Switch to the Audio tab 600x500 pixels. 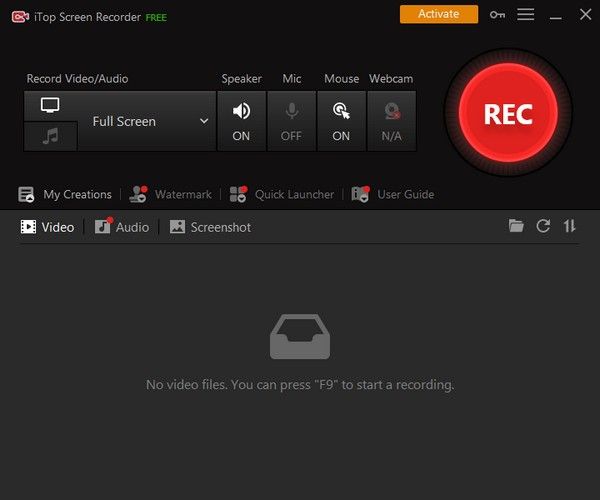pyautogui.click(x=122, y=227)
